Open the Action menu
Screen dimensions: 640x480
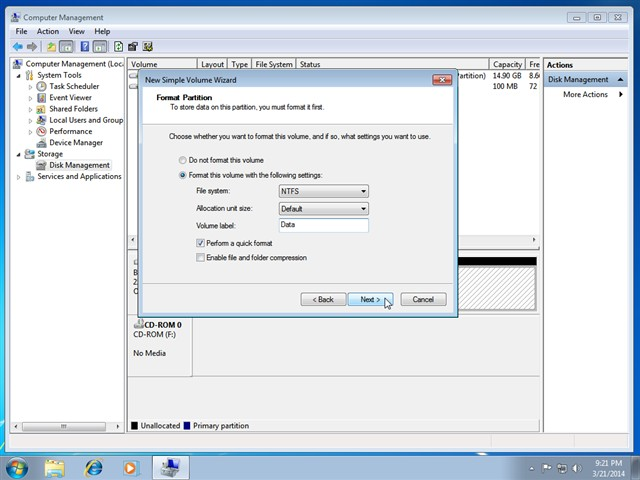point(48,31)
